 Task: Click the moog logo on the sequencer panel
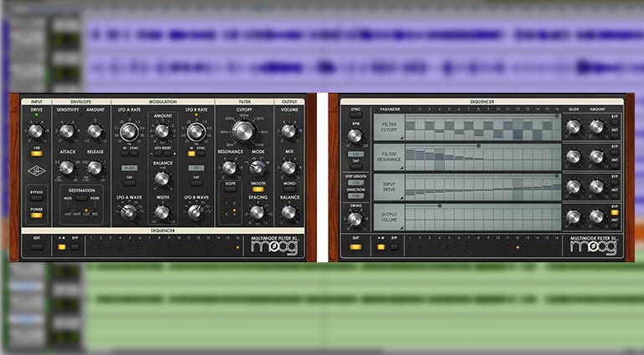tap(594, 246)
